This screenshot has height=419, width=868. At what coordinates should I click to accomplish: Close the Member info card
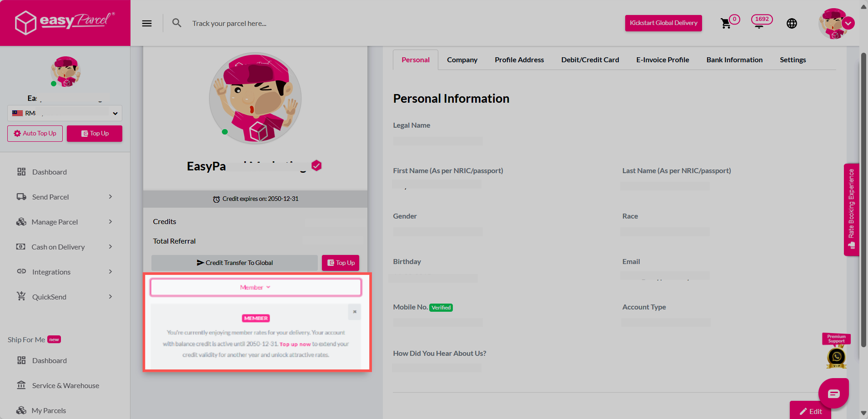point(355,312)
